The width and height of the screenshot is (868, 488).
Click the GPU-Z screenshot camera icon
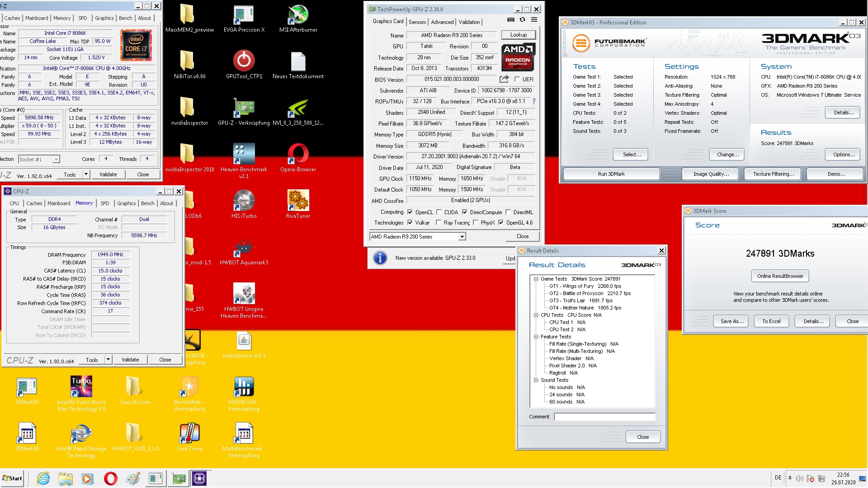pos(510,19)
